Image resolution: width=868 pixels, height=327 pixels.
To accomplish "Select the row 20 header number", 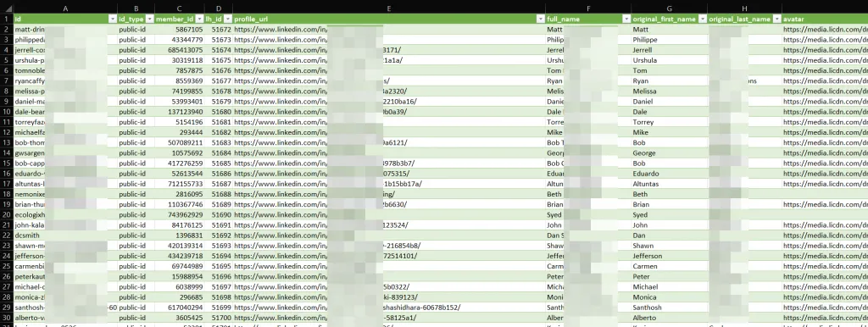I will [x=6, y=214].
